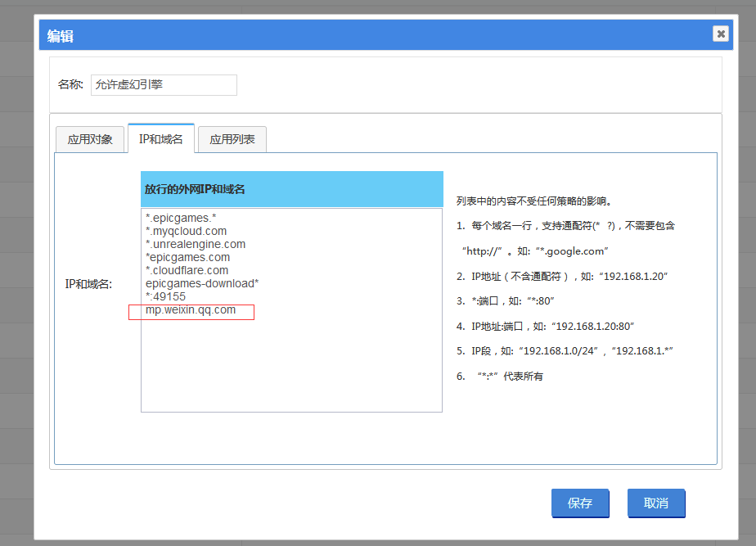The image size is (756, 546).
Task: Click the *.epicgames.* line in the list
Action: 181,218
